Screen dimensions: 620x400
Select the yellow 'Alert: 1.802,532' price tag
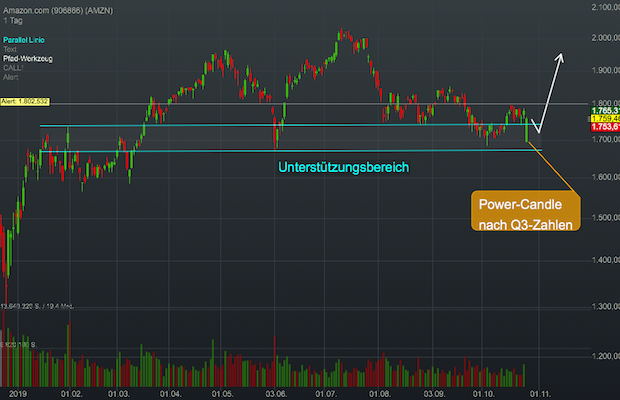click(25, 102)
